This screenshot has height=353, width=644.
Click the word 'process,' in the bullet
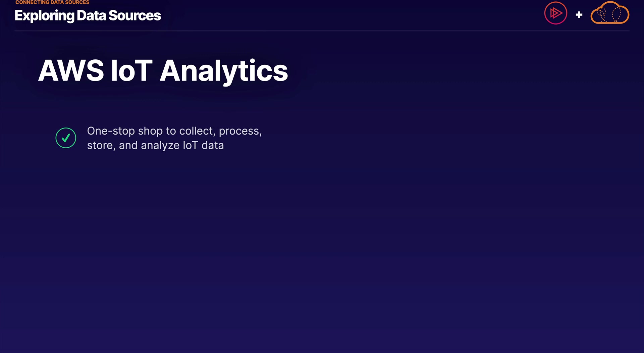(x=240, y=131)
